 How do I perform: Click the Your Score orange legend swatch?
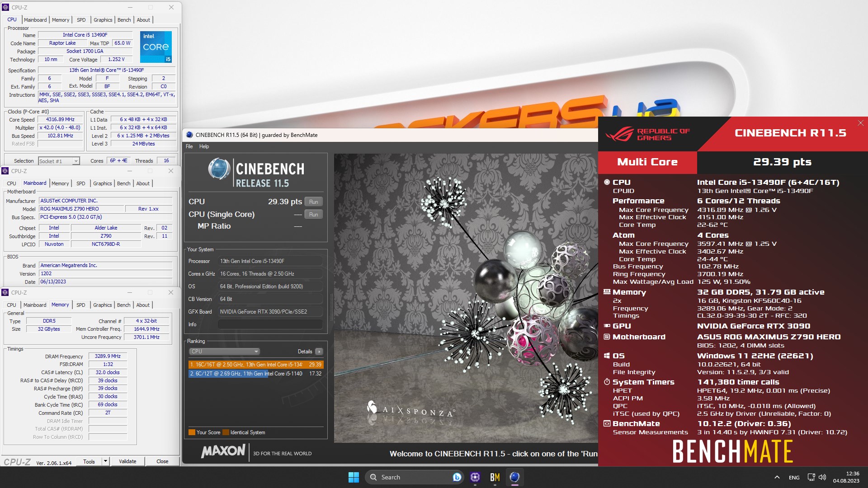192,432
